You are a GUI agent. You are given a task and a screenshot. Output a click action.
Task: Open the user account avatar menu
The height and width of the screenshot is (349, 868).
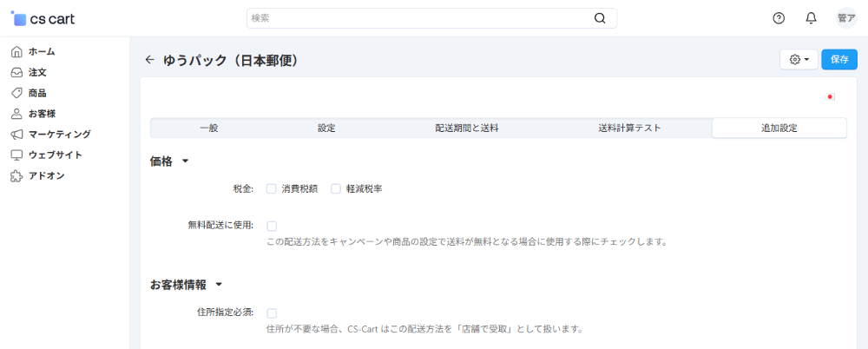tap(845, 18)
